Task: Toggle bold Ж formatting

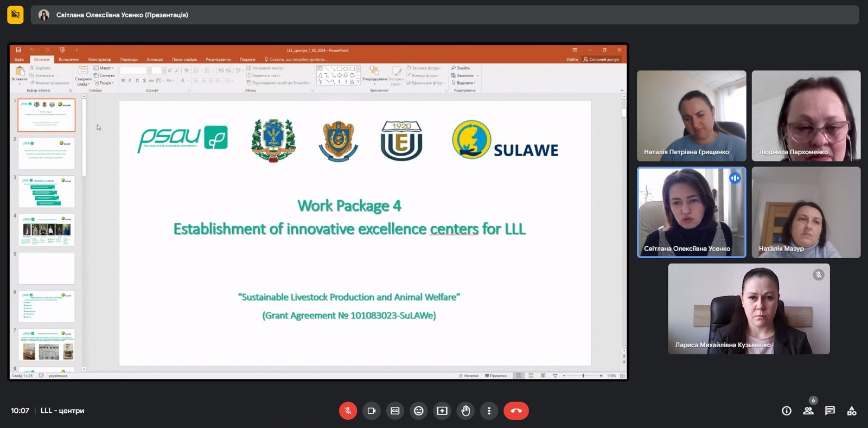Action: tap(123, 80)
